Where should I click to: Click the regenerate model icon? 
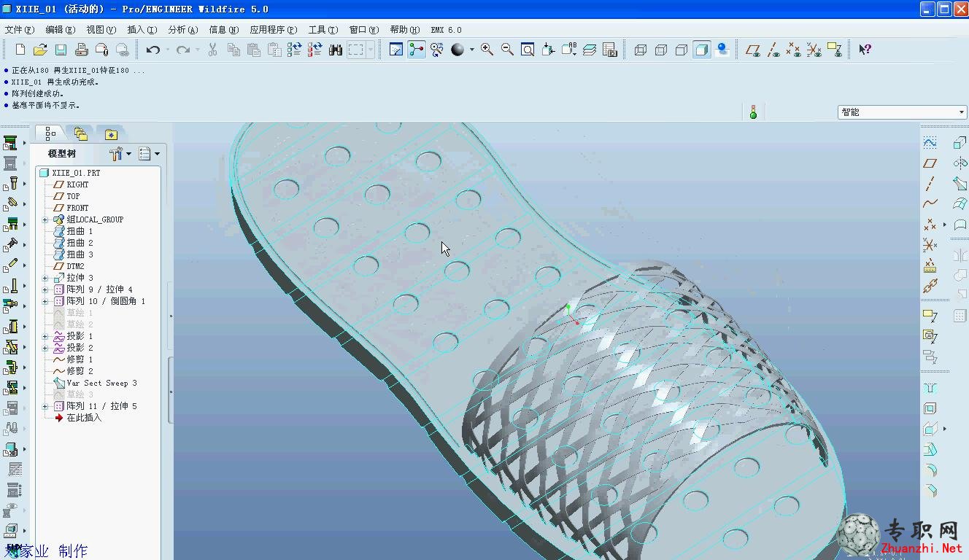point(295,50)
